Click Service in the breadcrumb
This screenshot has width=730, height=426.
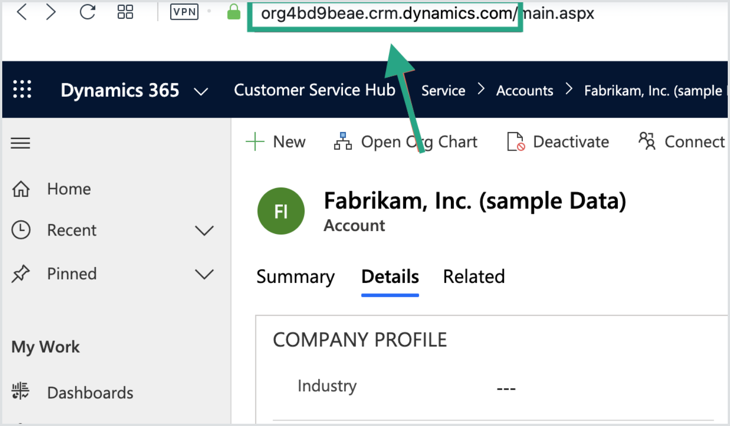click(443, 90)
